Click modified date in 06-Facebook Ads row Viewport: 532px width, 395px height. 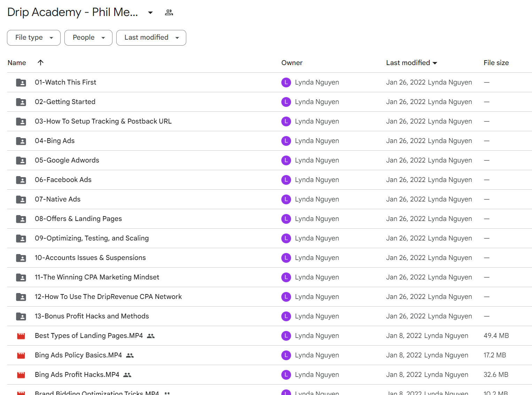pyautogui.click(x=406, y=180)
